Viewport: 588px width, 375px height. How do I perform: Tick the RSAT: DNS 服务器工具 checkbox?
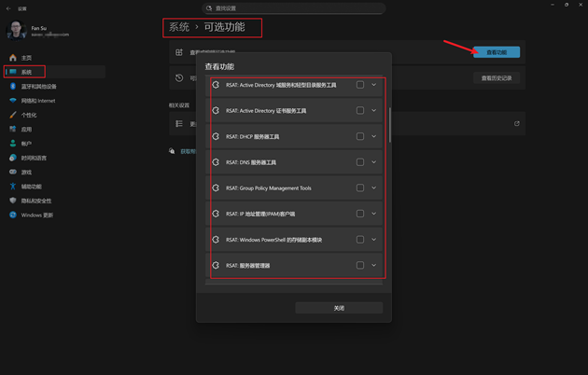click(x=360, y=162)
